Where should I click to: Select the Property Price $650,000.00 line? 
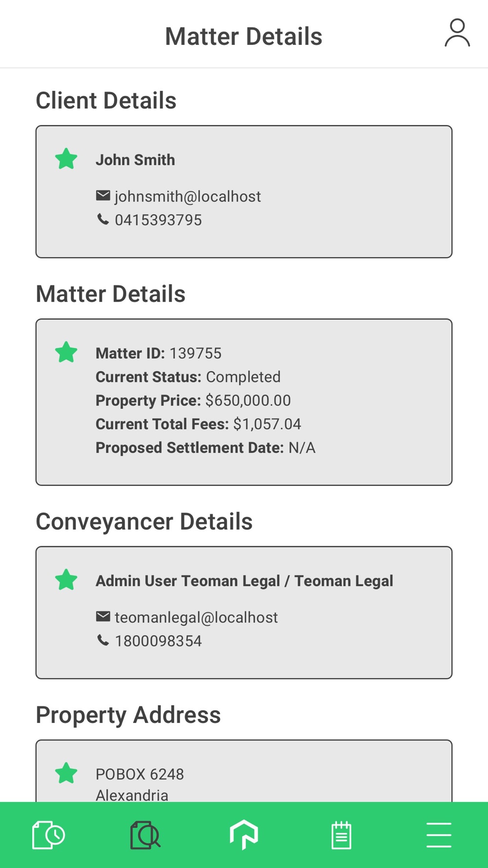tap(193, 400)
